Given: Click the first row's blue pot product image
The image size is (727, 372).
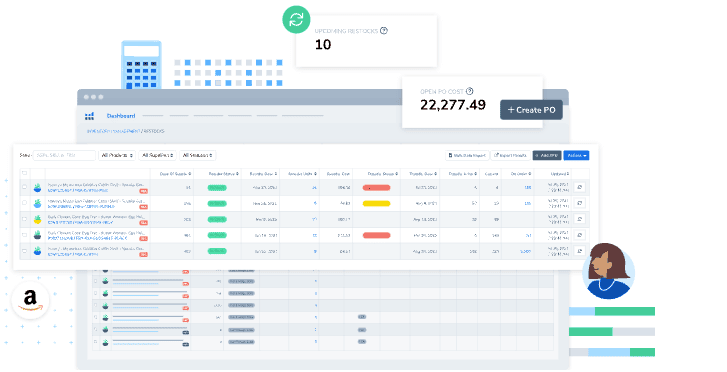Looking at the screenshot, I should [38, 187].
